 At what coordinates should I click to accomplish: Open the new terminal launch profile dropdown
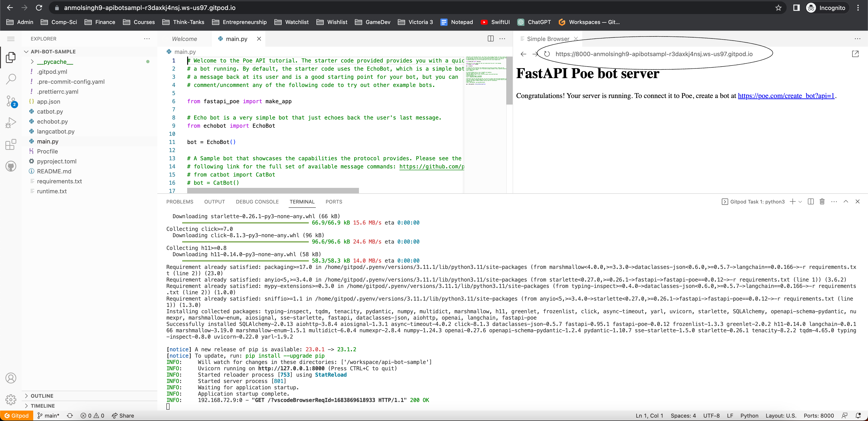(x=800, y=202)
